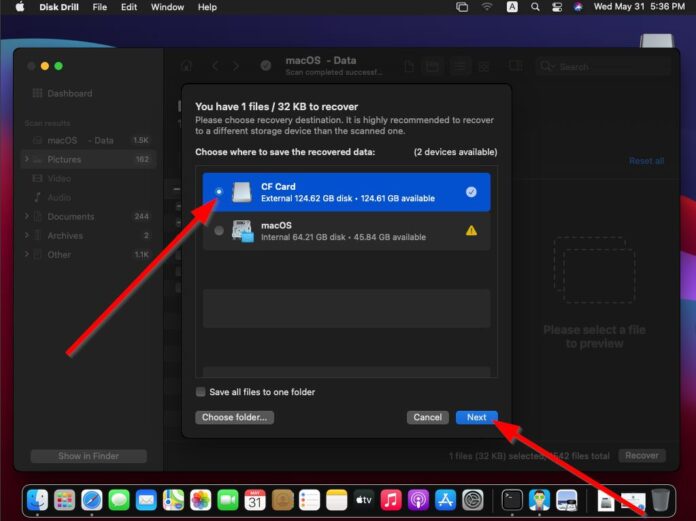Open Finder from the Dock

38,500
